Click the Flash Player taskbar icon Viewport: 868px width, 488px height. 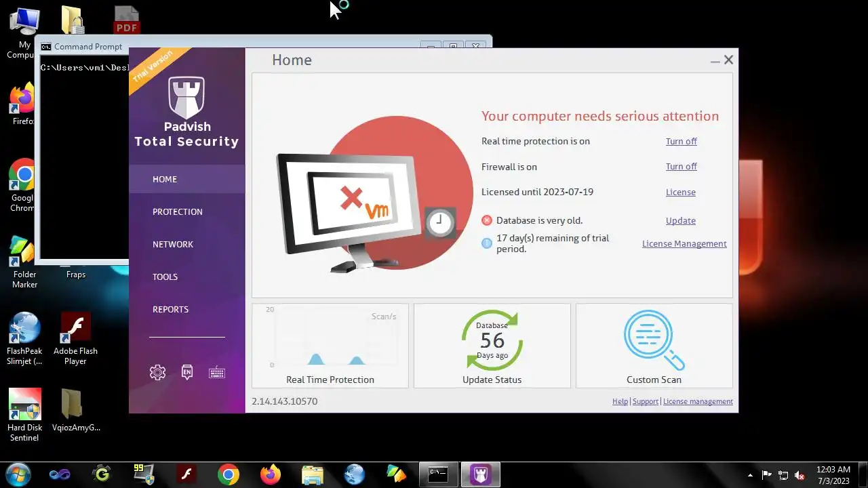pos(186,474)
